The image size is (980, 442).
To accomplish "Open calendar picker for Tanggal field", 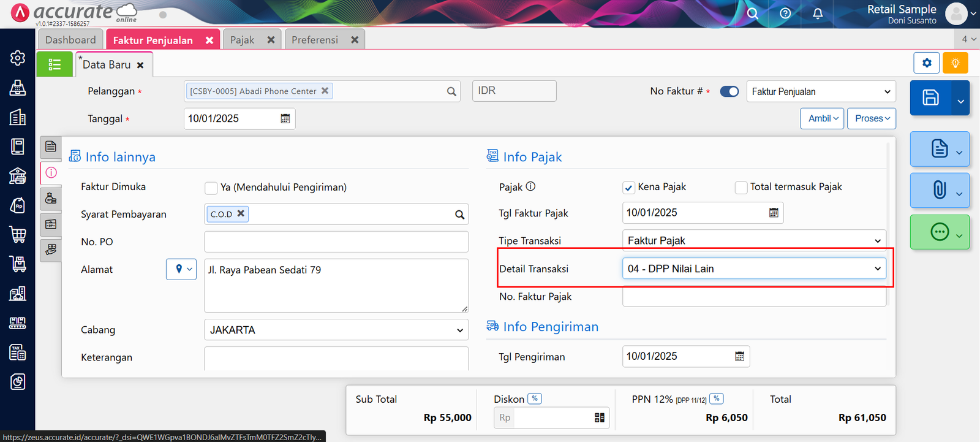I will point(285,119).
